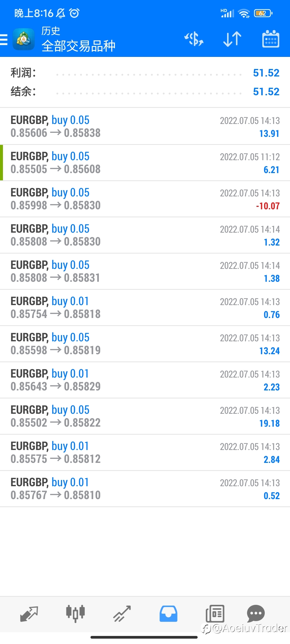Open EURGBP trade with profit 13.91

(145, 126)
